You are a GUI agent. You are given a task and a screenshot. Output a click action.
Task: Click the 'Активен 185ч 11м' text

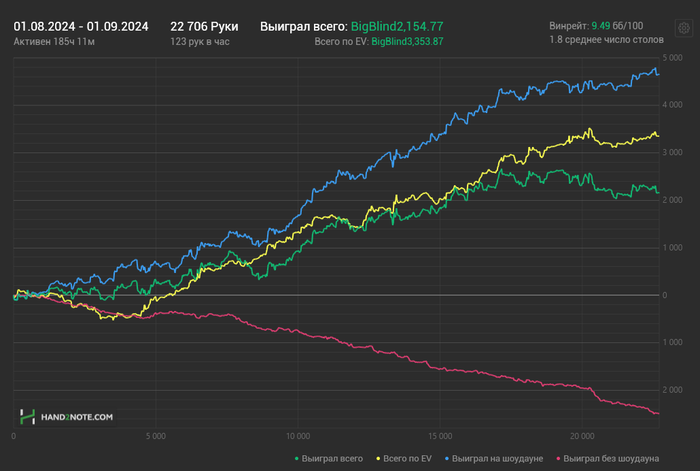tap(54, 42)
